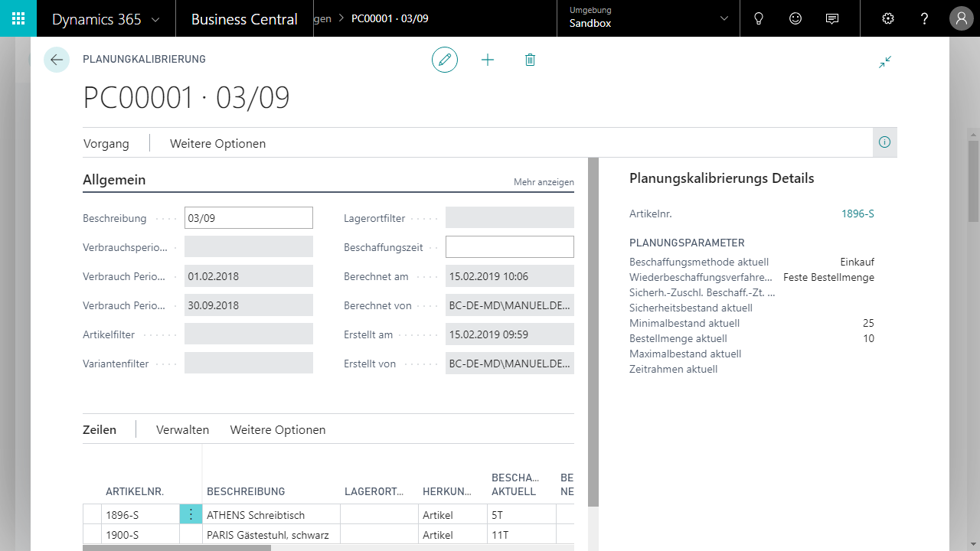The width and height of the screenshot is (980, 551).
Task: Click the Artikelfilter field
Action: click(x=249, y=334)
